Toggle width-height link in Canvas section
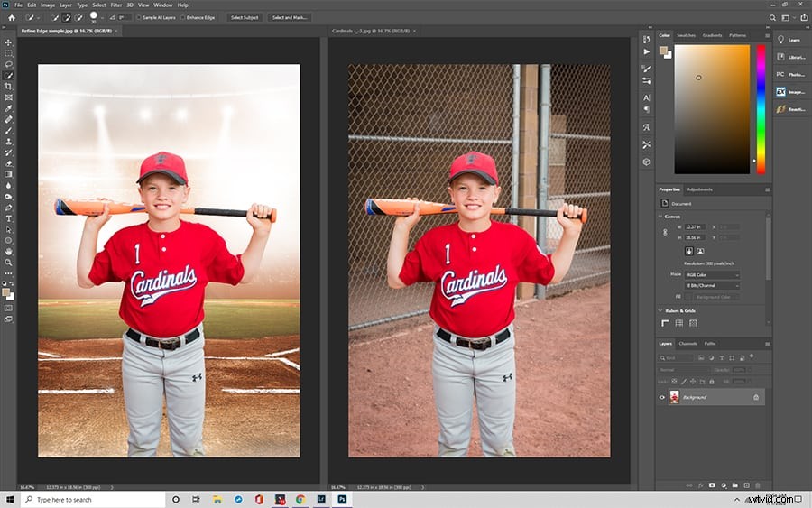The height and width of the screenshot is (508, 812). (x=666, y=233)
